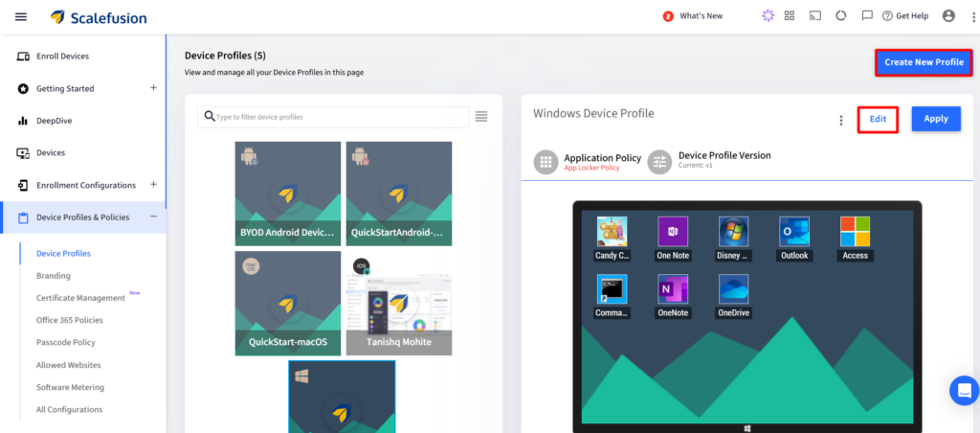Open profile options kebab menu beside Edit
Image resolution: width=980 pixels, height=433 pixels.
(x=841, y=120)
